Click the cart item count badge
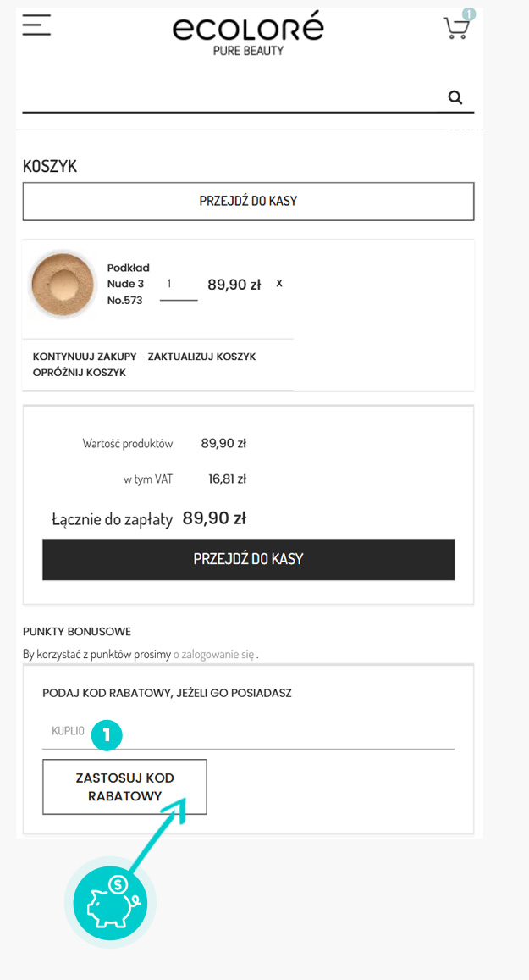Screen dimensions: 529x980 click(469, 14)
